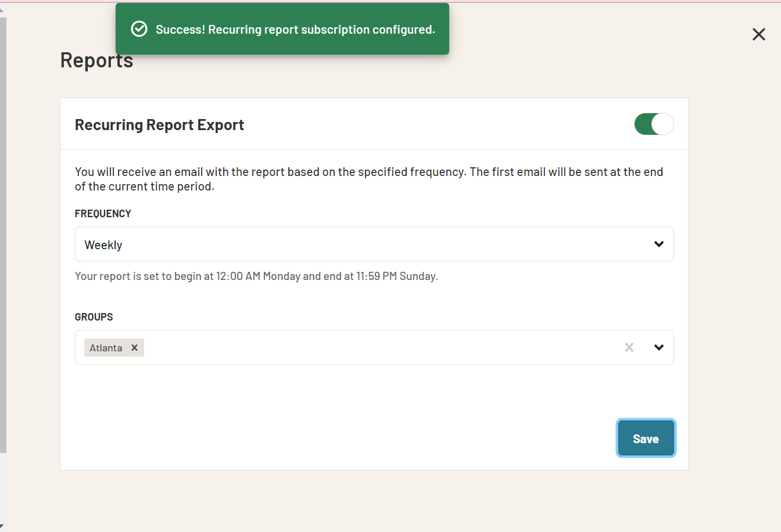Click the Groups dropdown chevron icon
This screenshot has height=532, width=781.
coord(659,347)
